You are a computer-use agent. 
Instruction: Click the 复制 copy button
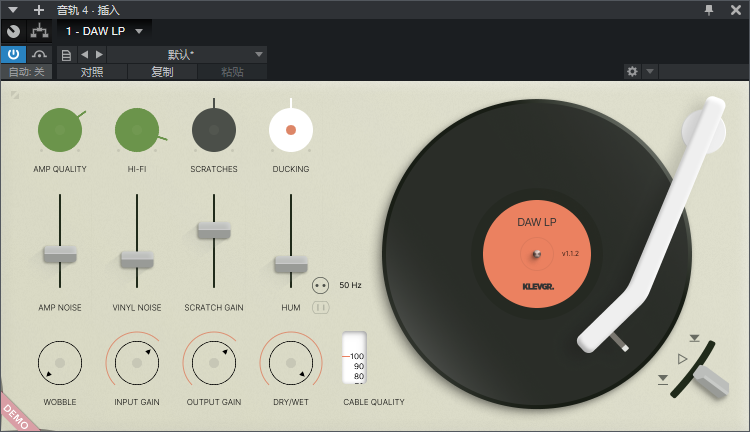(162, 72)
